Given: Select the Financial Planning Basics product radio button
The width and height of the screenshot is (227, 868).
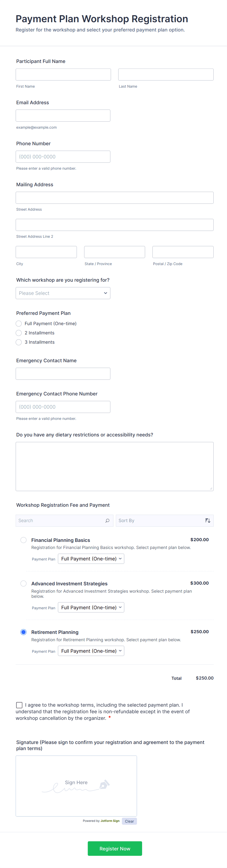Looking at the screenshot, I should point(23,540).
